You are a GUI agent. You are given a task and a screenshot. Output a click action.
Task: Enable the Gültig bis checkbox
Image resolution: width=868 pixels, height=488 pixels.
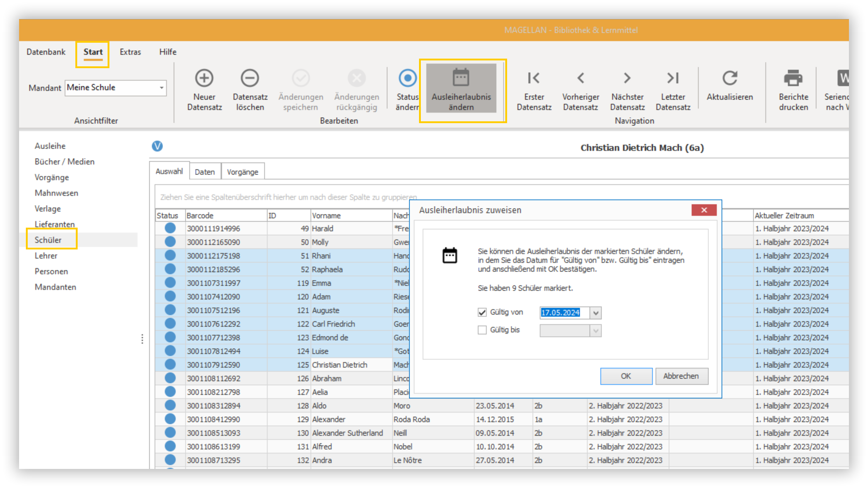[482, 330]
